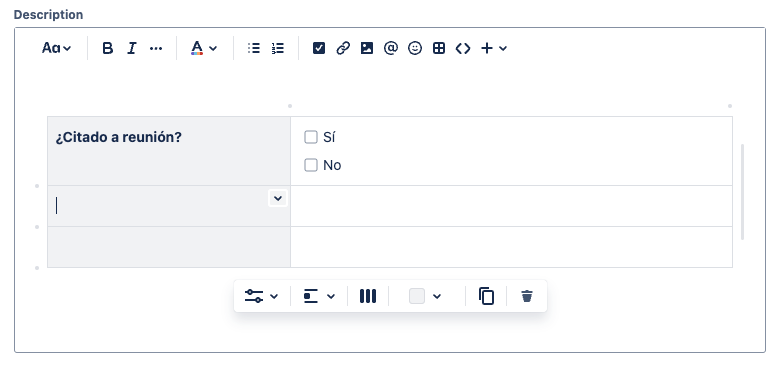Insert a table from the toolbar

pyautogui.click(x=439, y=48)
